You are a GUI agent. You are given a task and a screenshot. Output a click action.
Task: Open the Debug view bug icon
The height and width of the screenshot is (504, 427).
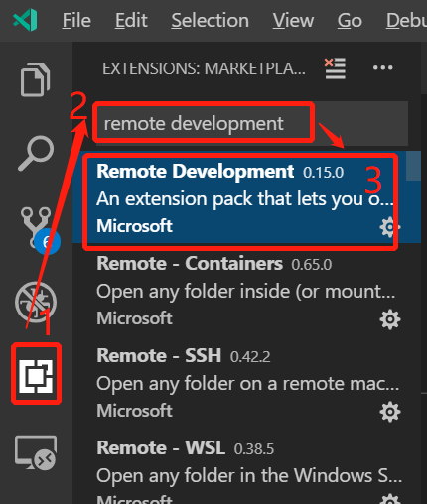point(36,302)
